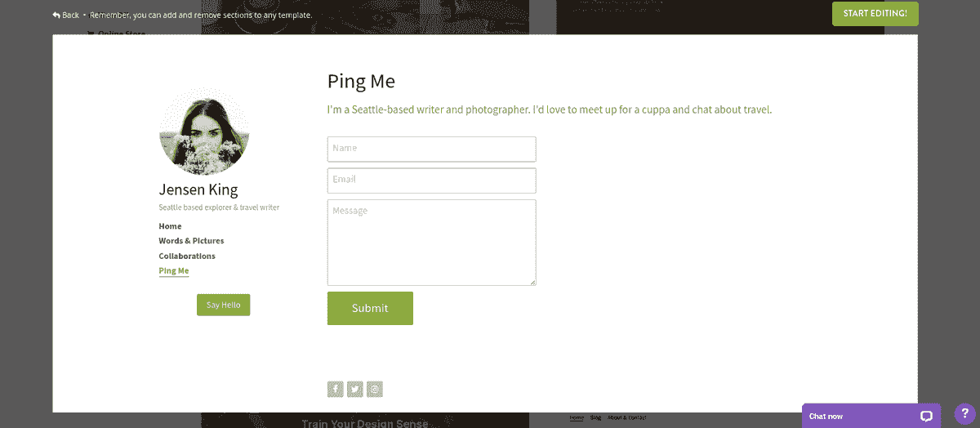Navigate to the Home page

coord(170,226)
